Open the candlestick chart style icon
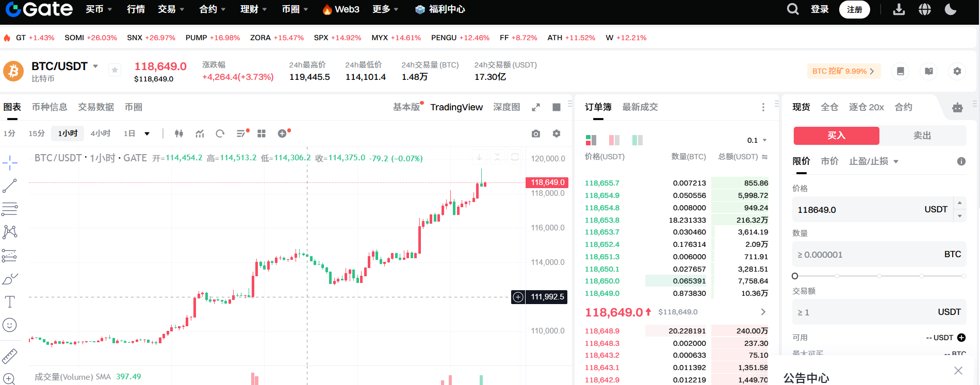This screenshot has width=980, height=385. [179, 133]
